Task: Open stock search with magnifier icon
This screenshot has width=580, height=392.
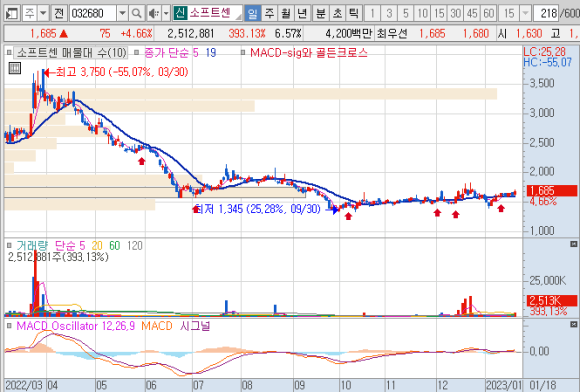Action: tap(136, 14)
